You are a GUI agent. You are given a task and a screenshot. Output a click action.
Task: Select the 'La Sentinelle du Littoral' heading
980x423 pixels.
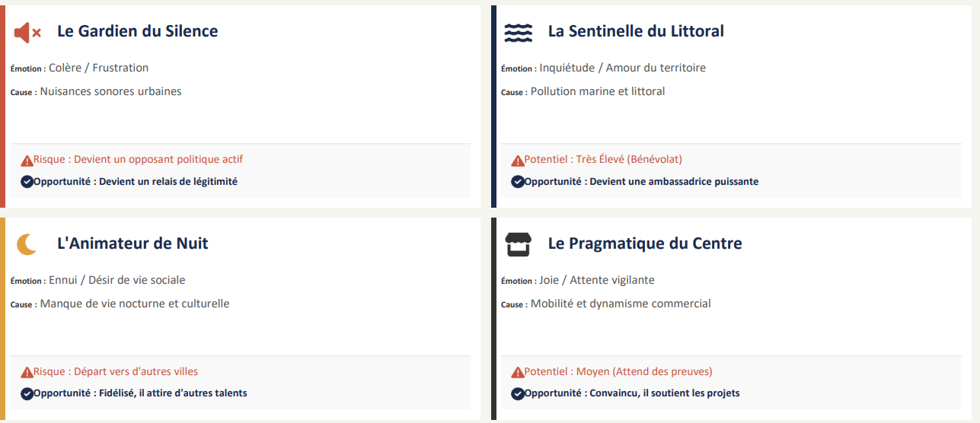636,31
